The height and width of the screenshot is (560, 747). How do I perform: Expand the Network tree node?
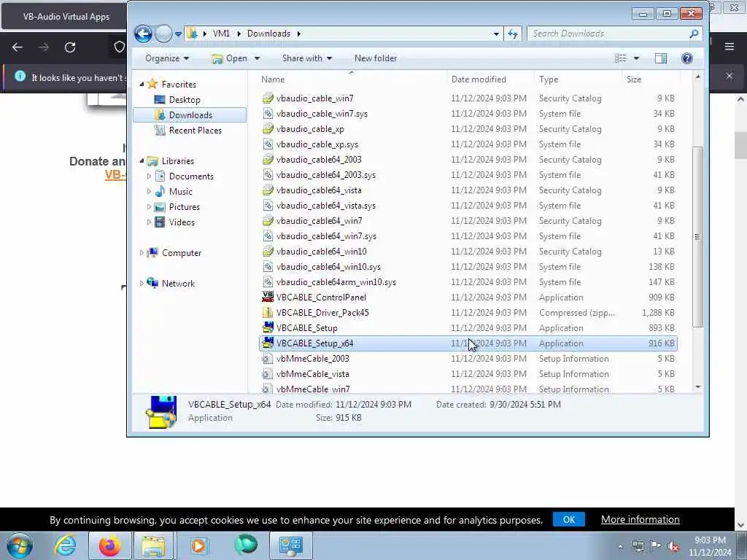(142, 284)
